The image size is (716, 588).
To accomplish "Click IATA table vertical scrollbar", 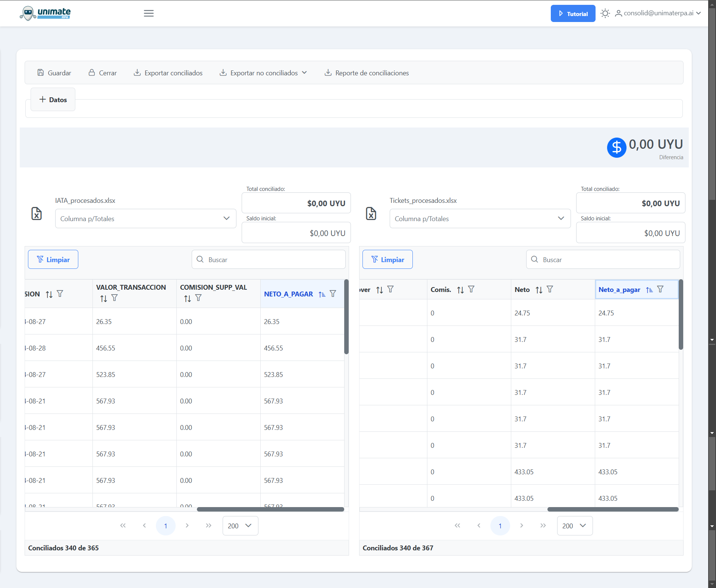I will pos(346,317).
